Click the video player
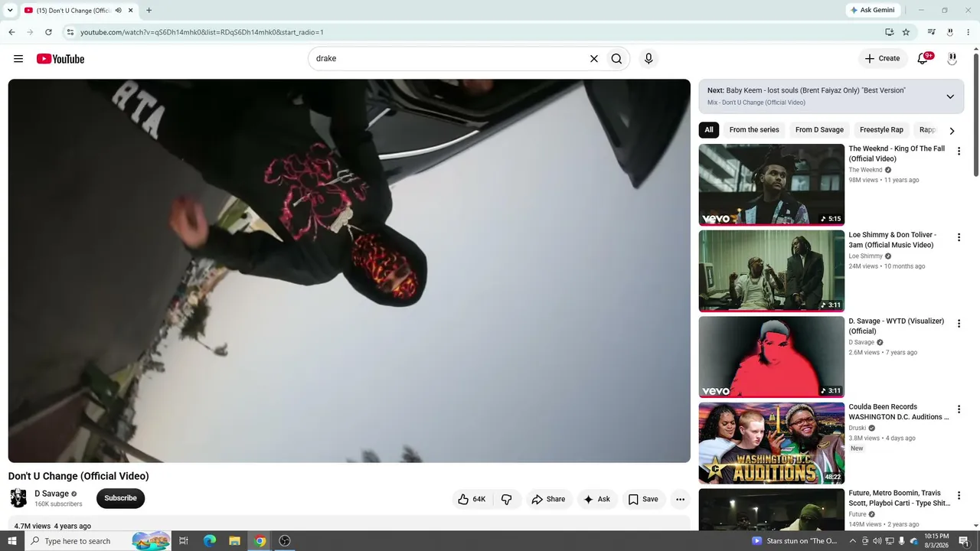Image resolution: width=980 pixels, height=551 pixels. coord(349,271)
